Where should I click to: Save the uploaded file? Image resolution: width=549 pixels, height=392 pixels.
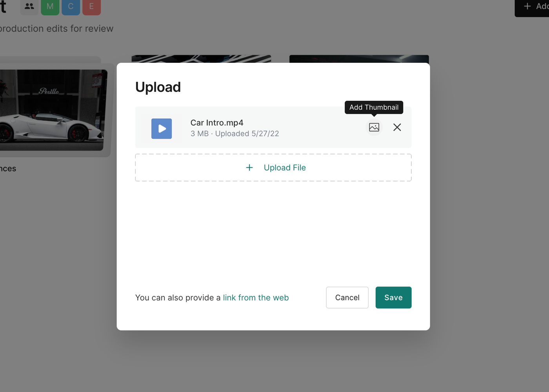(x=393, y=298)
